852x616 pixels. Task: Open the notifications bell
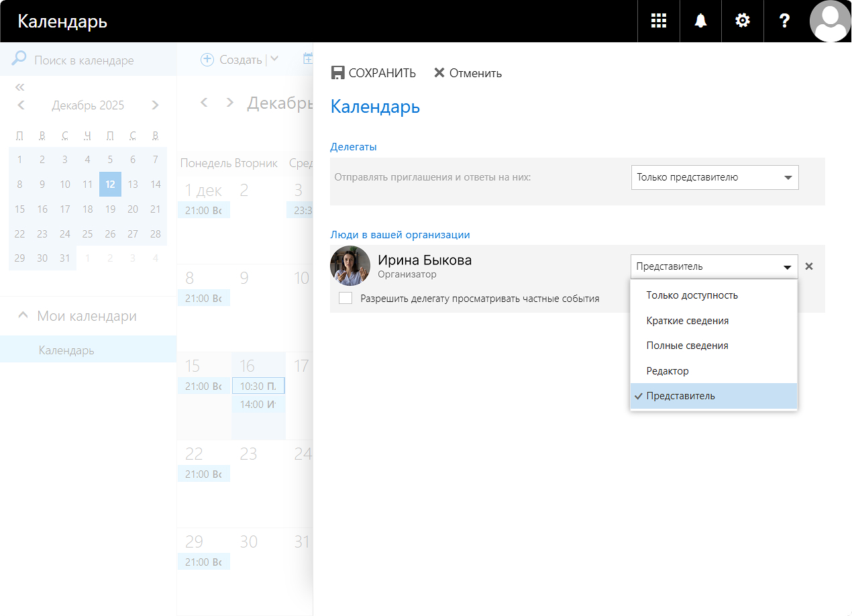pyautogui.click(x=700, y=21)
